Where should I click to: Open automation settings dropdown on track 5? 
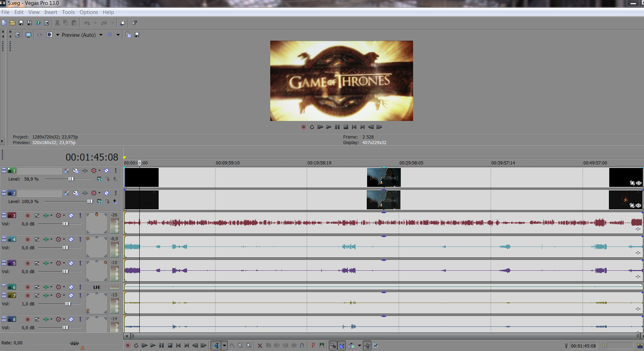click(x=64, y=263)
